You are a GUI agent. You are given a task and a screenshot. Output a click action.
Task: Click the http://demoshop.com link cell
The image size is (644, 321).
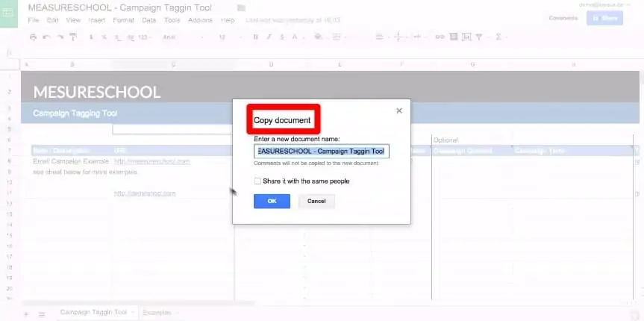pyautogui.click(x=145, y=193)
